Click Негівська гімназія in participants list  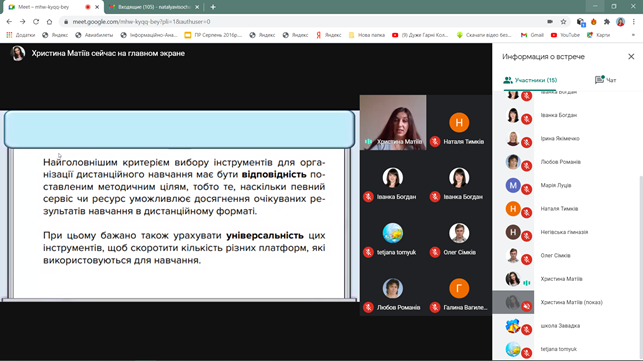point(564,232)
